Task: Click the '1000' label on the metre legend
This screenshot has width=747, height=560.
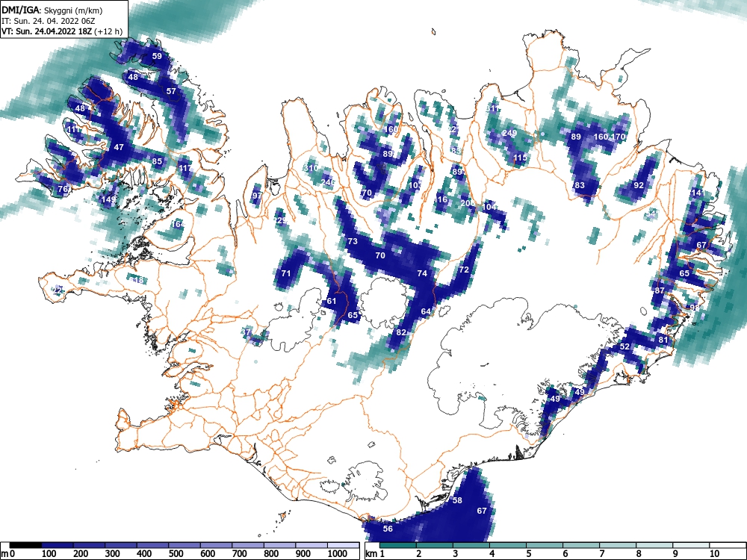Action: tap(338, 554)
